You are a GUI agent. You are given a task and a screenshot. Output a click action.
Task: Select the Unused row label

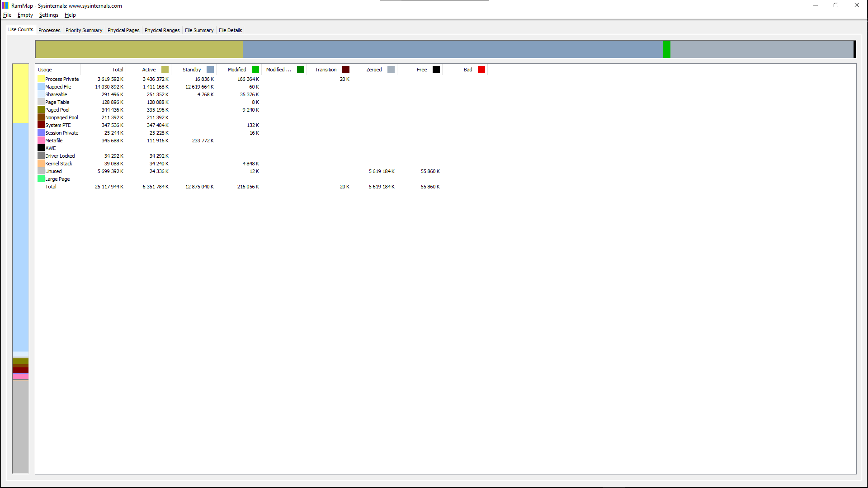coord(53,171)
